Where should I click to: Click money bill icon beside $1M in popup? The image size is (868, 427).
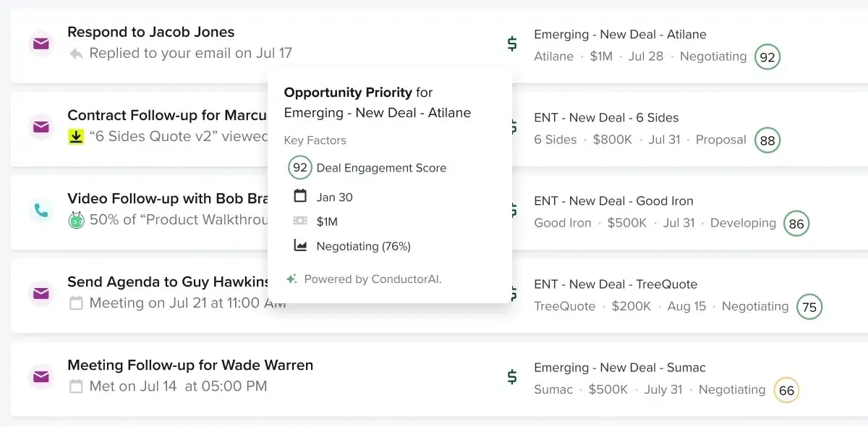300,221
